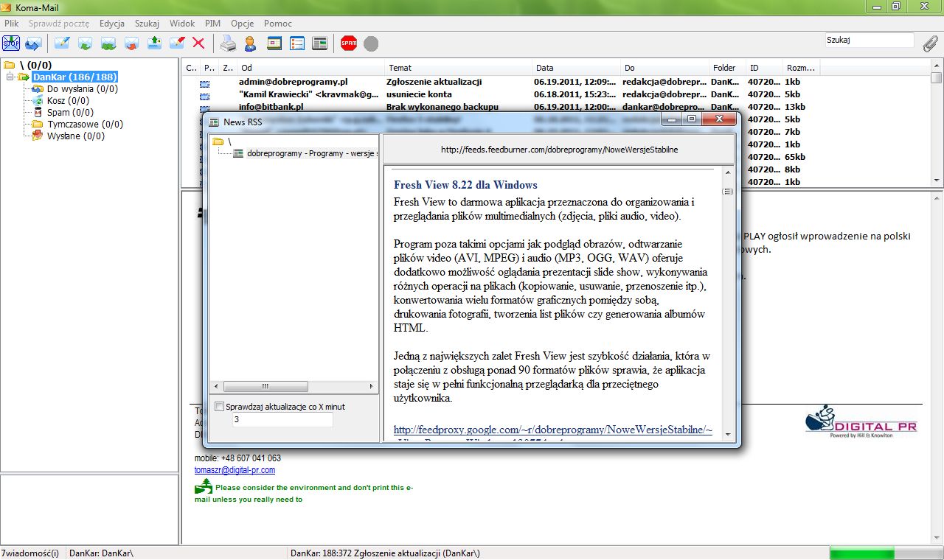944x560 pixels.
Task: Click envelope icon of Kamil Krawiecki row
Action: tap(204, 96)
